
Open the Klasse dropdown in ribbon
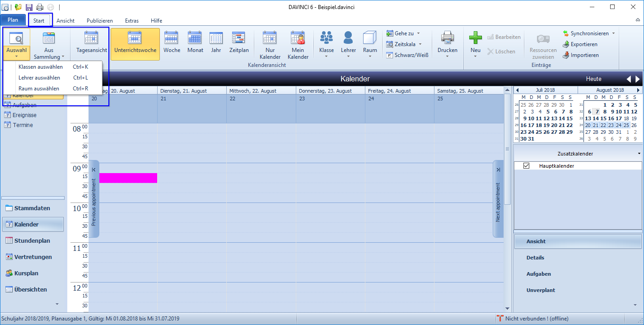tap(326, 44)
